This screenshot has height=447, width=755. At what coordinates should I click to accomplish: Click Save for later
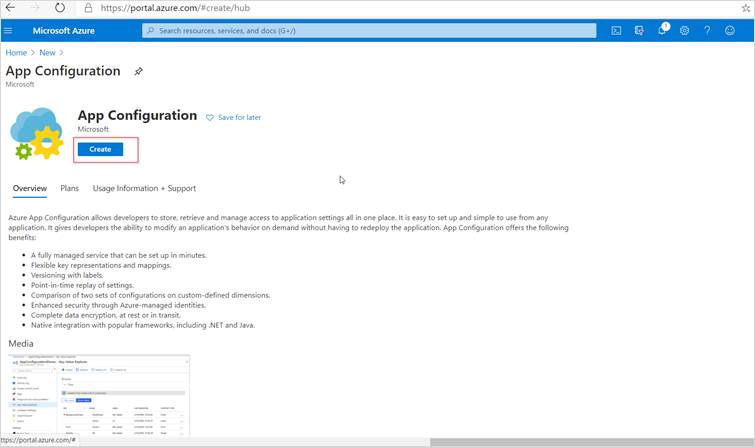point(234,117)
